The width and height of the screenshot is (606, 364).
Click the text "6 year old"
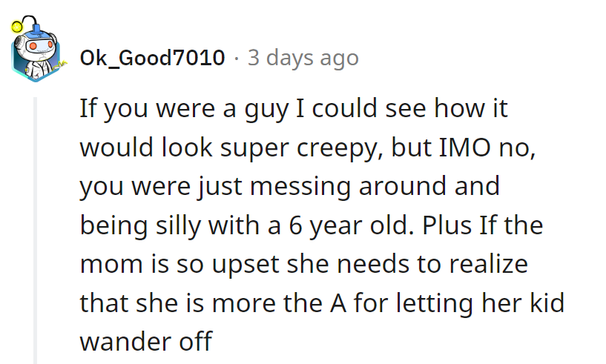358,225
